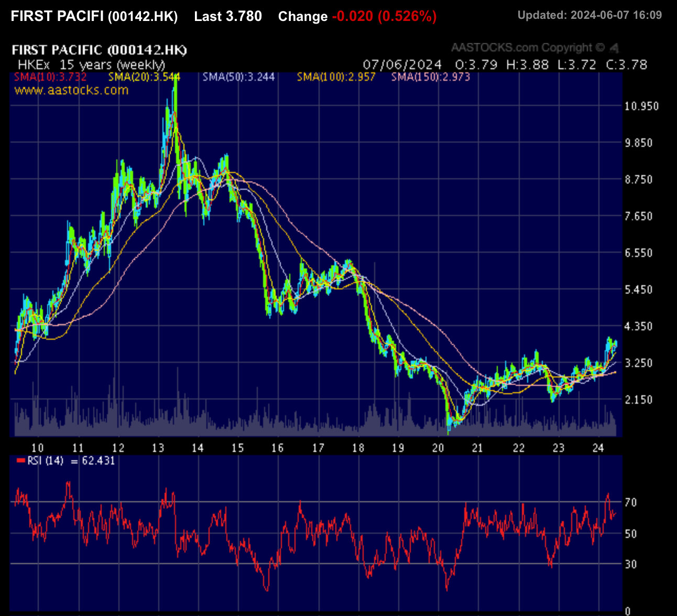Select the SMA(50):3.244 legend label
Screen dimensions: 677x616
point(238,77)
